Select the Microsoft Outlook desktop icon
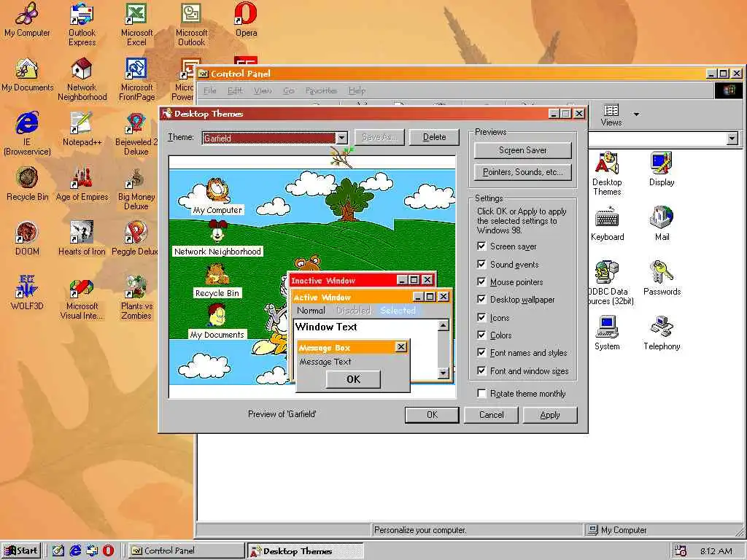747x560 pixels. tap(191, 24)
